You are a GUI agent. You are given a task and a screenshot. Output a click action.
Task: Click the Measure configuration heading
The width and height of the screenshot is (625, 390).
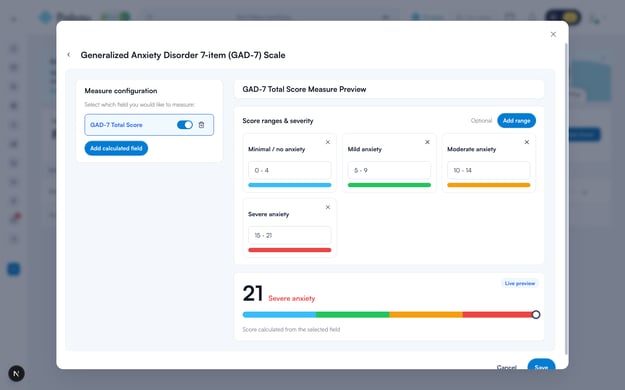tap(121, 91)
